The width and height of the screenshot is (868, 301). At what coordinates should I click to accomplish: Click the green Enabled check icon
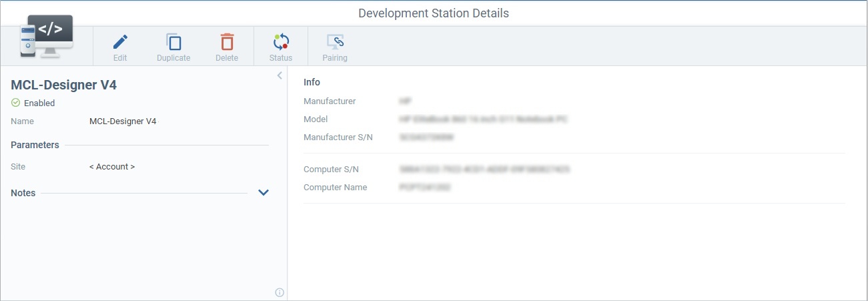coord(15,103)
